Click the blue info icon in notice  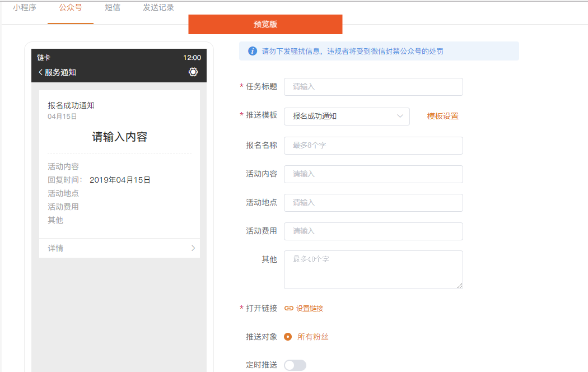click(252, 51)
